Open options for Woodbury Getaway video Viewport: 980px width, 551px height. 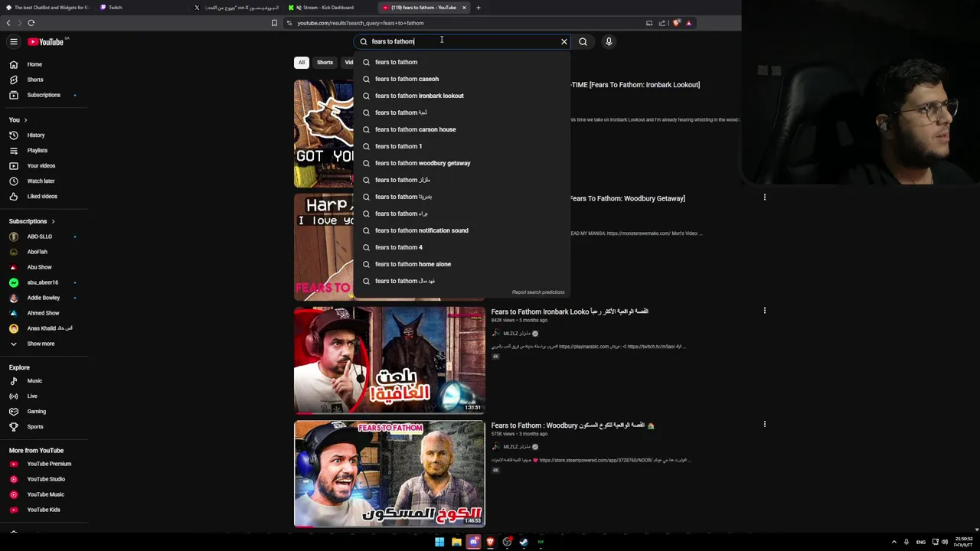764,197
